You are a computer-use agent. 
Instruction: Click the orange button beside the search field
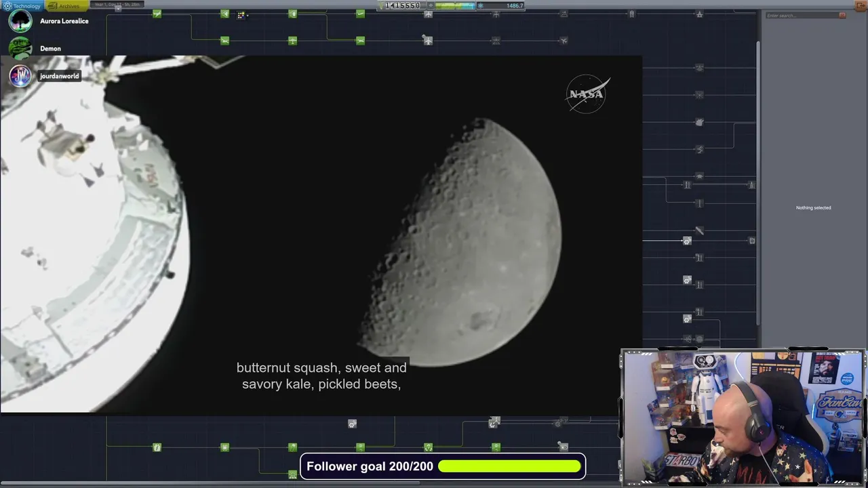point(842,16)
